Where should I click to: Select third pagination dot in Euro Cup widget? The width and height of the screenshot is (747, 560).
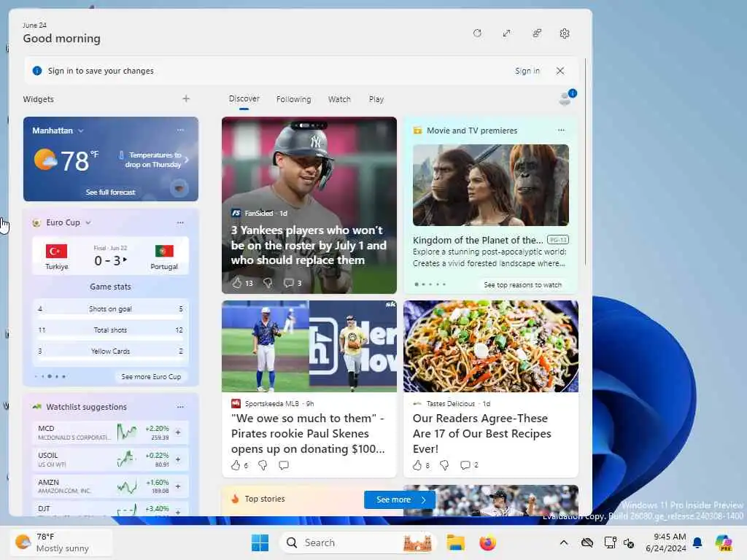pos(50,376)
